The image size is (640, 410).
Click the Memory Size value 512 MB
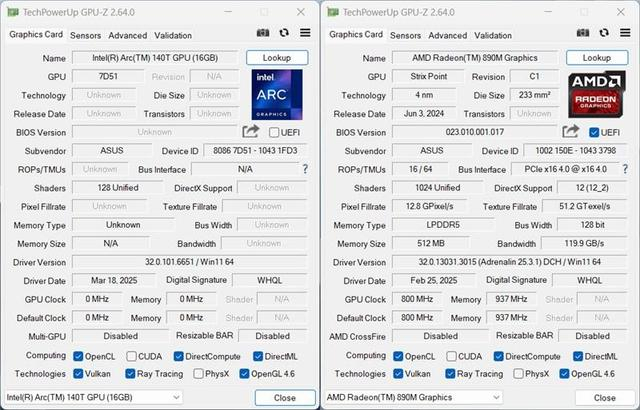[431, 243]
